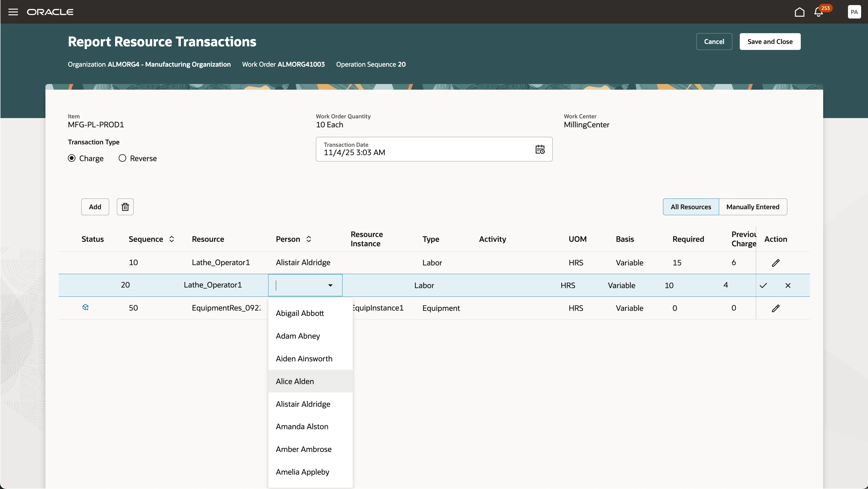Switch to Manually Entered resources
Viewport: 868px width, 489px height.
753,207
